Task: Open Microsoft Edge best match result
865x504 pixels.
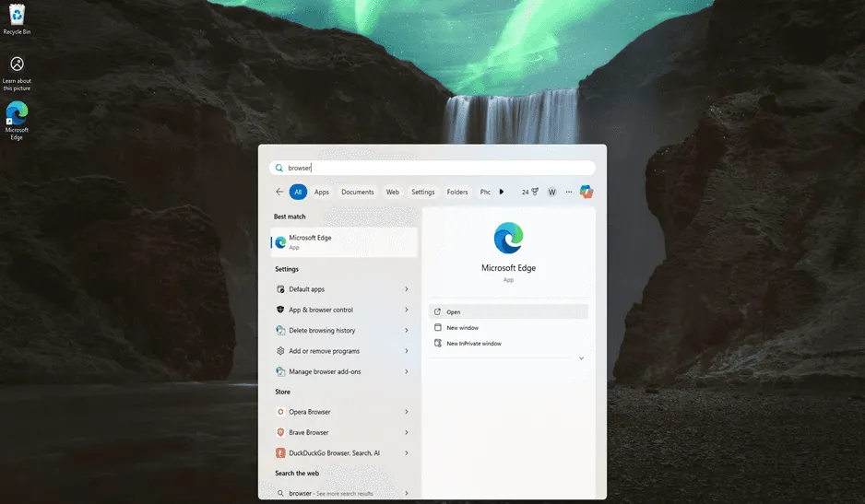Action: [x=344, y=242]
